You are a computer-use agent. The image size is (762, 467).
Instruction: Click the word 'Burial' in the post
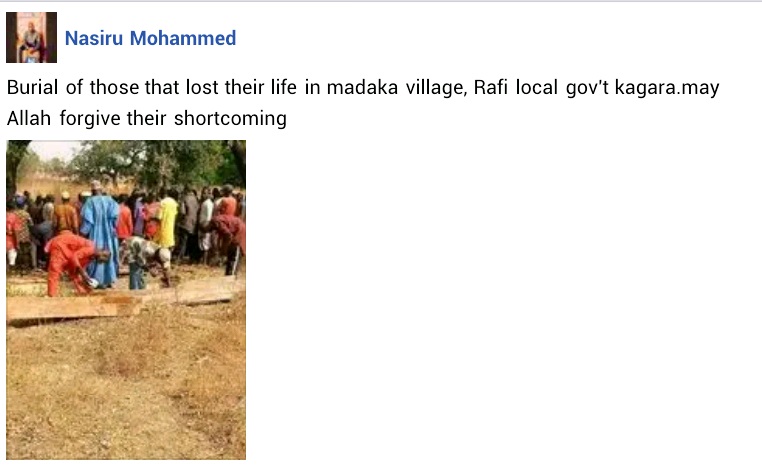click(x=32, y=87)
